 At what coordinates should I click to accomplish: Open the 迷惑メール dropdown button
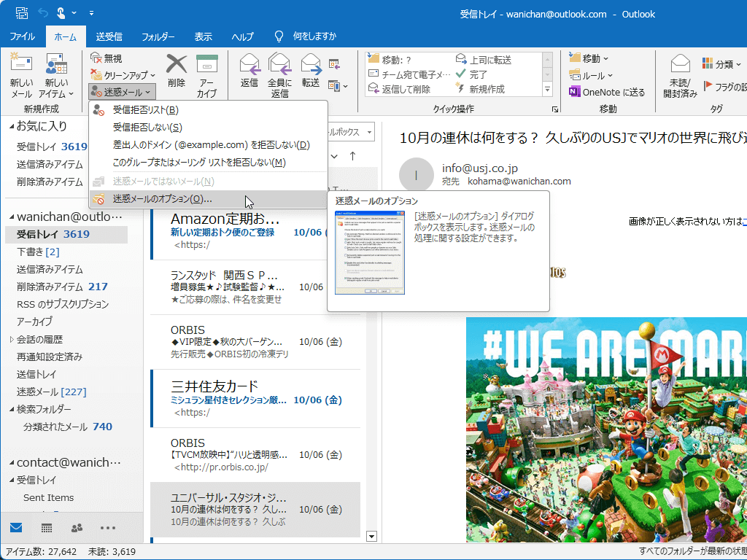tap(122, 92)
